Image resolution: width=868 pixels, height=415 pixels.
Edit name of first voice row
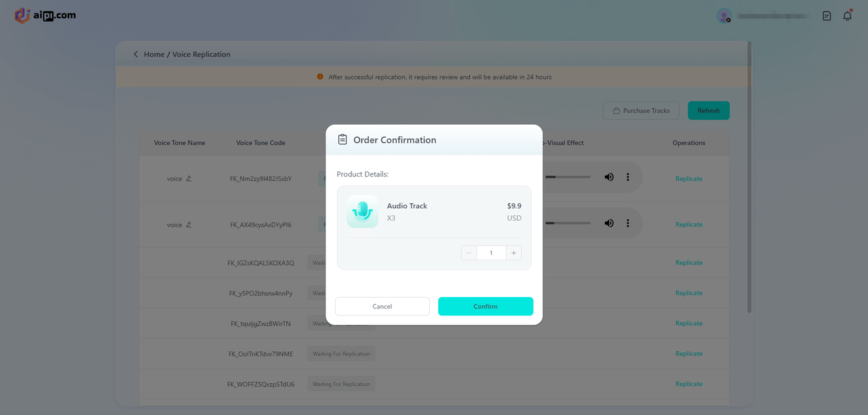tap(189, 178)
